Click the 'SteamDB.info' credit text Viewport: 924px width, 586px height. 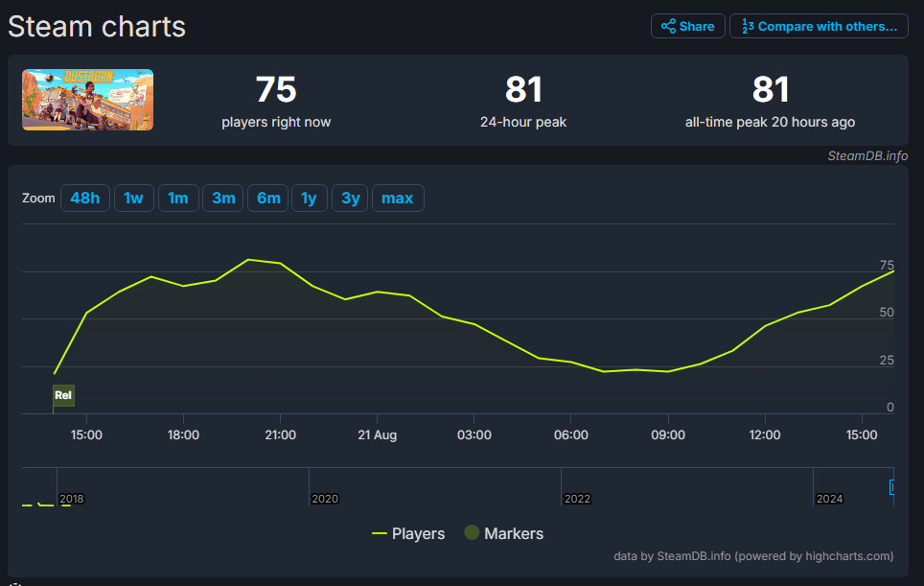coord(867,155)
